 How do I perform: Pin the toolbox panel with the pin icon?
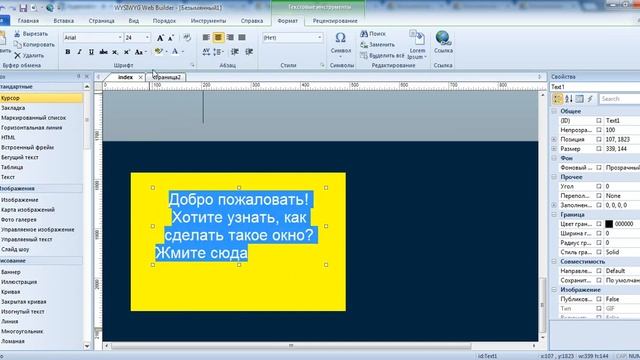pyautogui.click(x=79, y=76)
